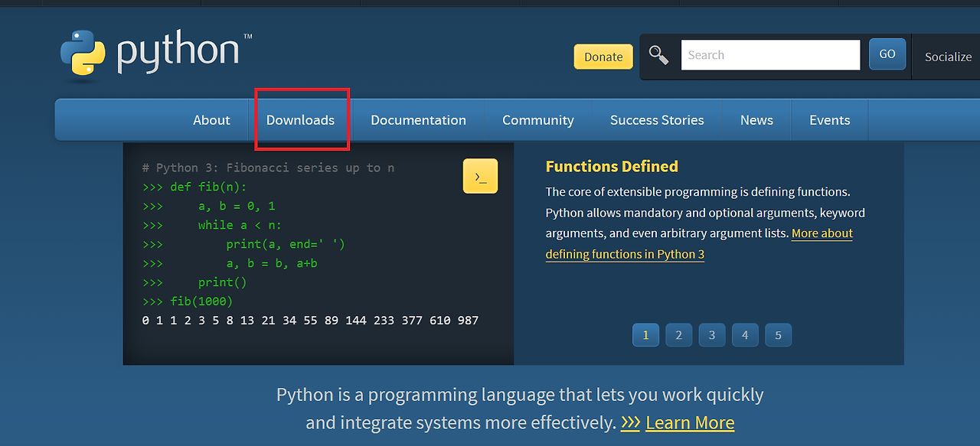The image size is (980, 446).
Task: Focus the Search input field
Action: (x=770, y=55)
